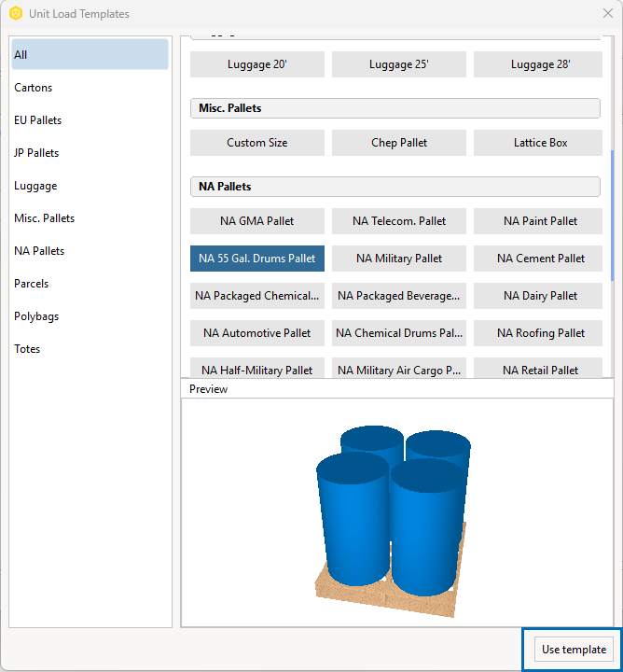Pick Misc. Pallets in sidebar list
Screen dimensions: 623x672
click(x=90, y=218)
